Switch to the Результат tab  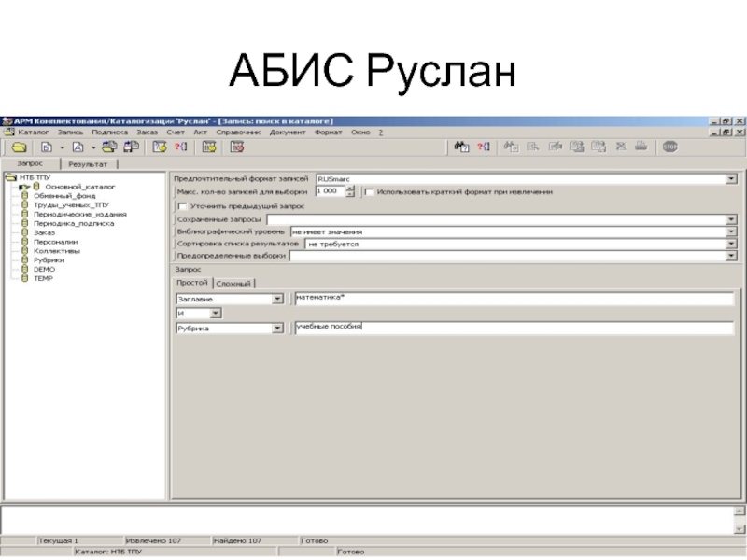pyautogui.click(x=88, y=164)
